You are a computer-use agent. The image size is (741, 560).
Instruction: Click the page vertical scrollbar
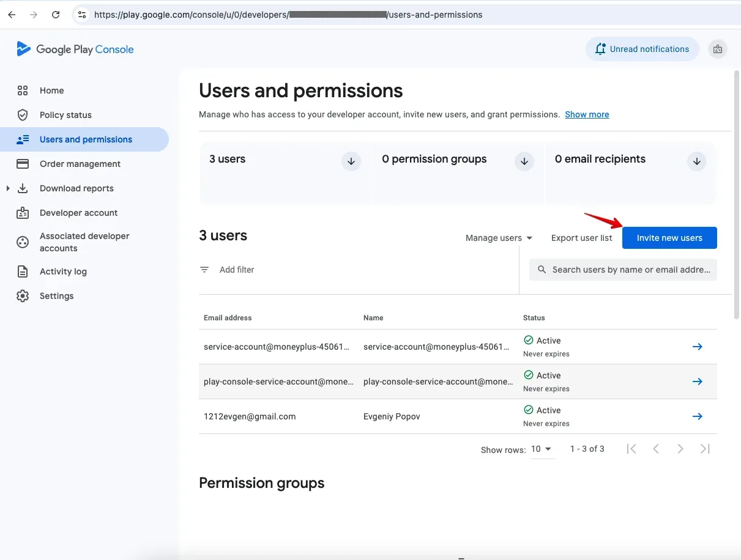[x=737, y=194]
